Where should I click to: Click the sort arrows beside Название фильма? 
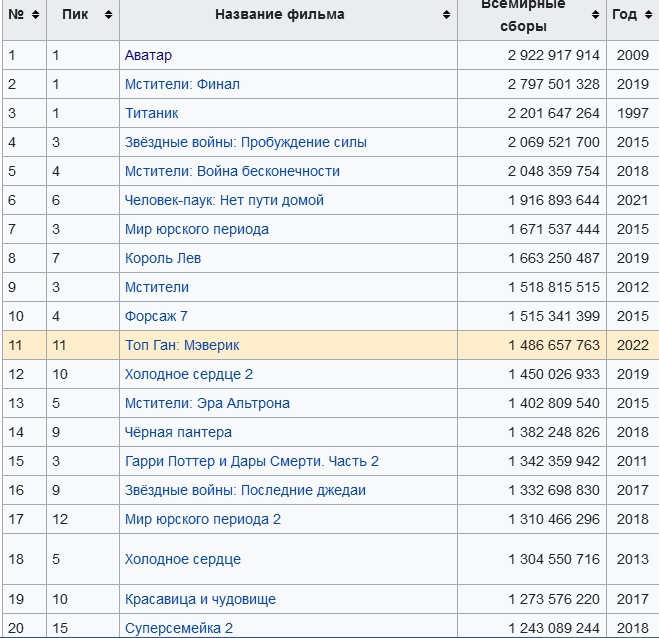446,15
